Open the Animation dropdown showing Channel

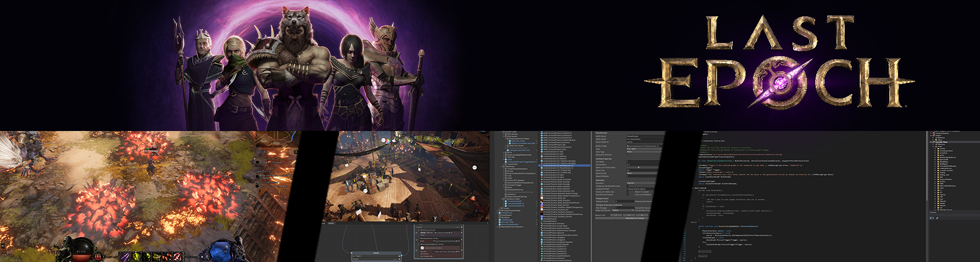(642, 183)
